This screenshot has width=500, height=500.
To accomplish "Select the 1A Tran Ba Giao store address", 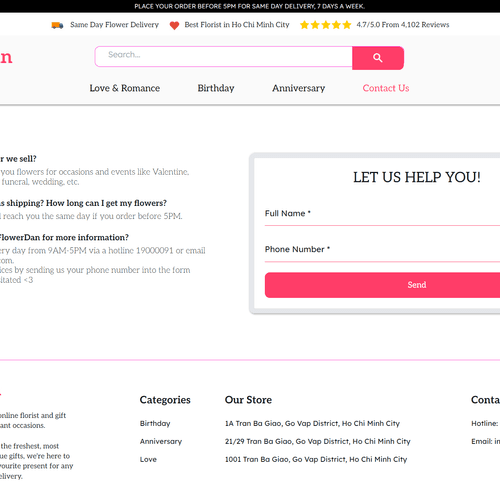I will [312, 423].
